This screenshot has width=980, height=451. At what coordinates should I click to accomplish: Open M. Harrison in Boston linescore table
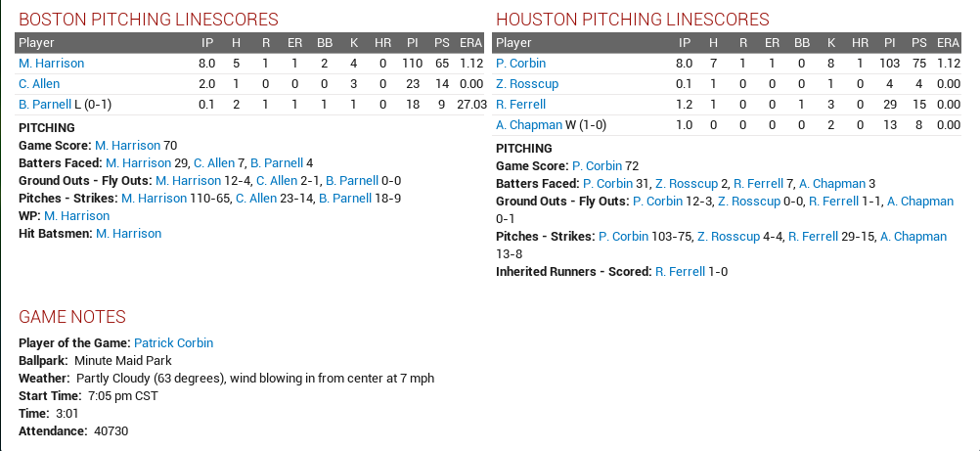(51, 64)
